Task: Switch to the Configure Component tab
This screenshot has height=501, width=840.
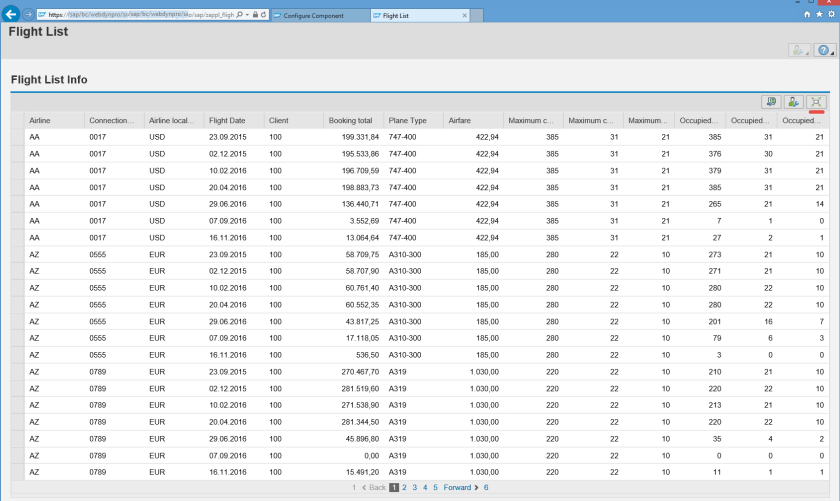Action: click(313, 16)
